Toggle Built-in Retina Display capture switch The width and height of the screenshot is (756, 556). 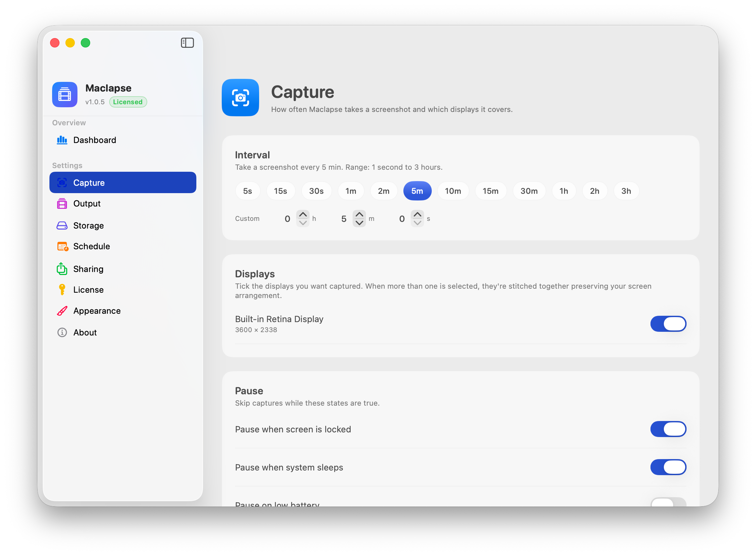pyautogui.click(x=669, y=324)
